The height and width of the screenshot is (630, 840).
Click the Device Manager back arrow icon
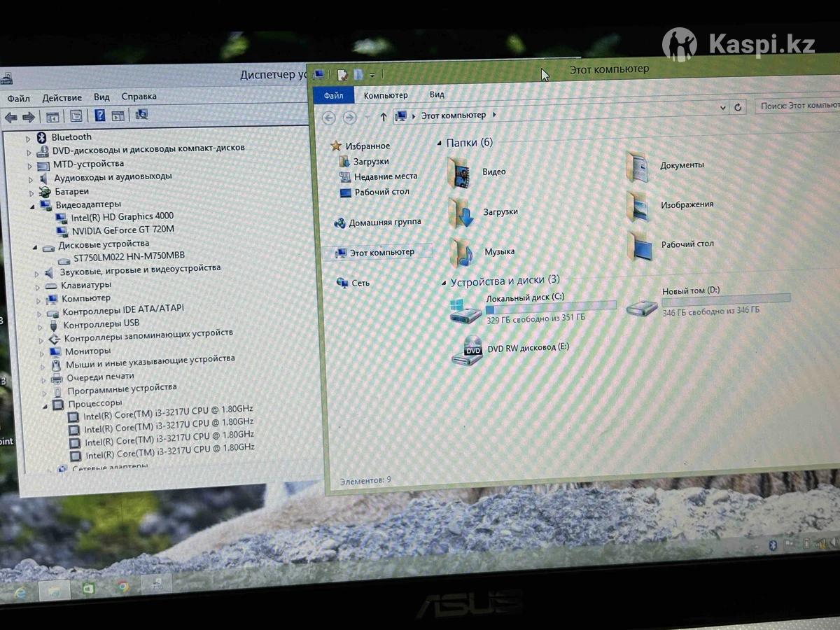point(11,118)
